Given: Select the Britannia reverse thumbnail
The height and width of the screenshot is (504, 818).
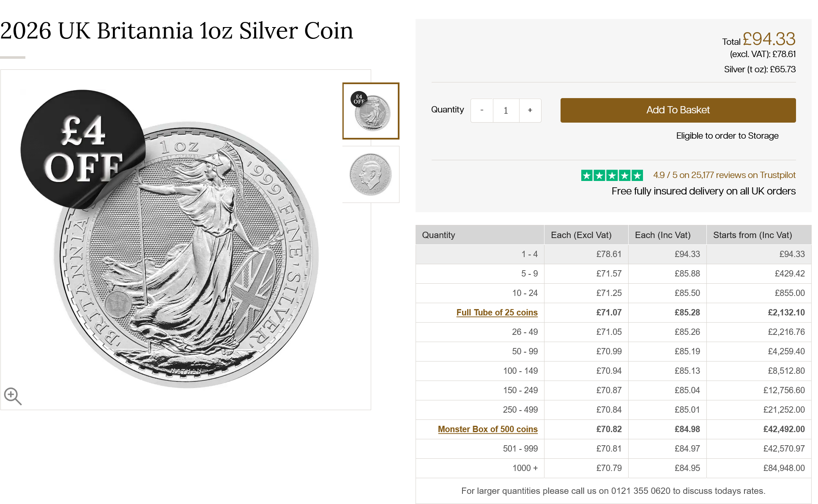Looking at the screenshot, I should [x=371, y=111].
